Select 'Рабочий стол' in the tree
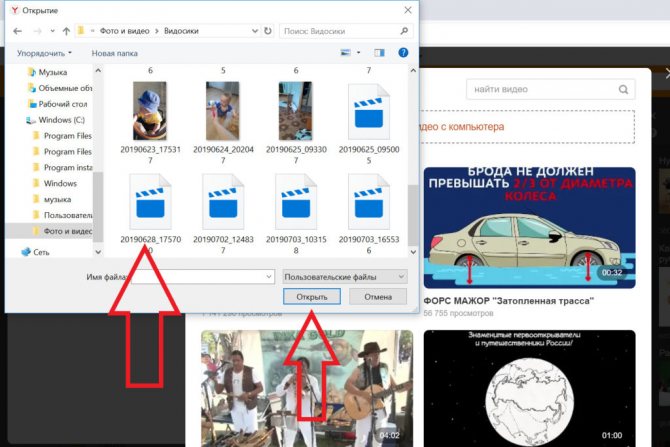The width and height of the screenshot is (670, 447). pos(57,104)
